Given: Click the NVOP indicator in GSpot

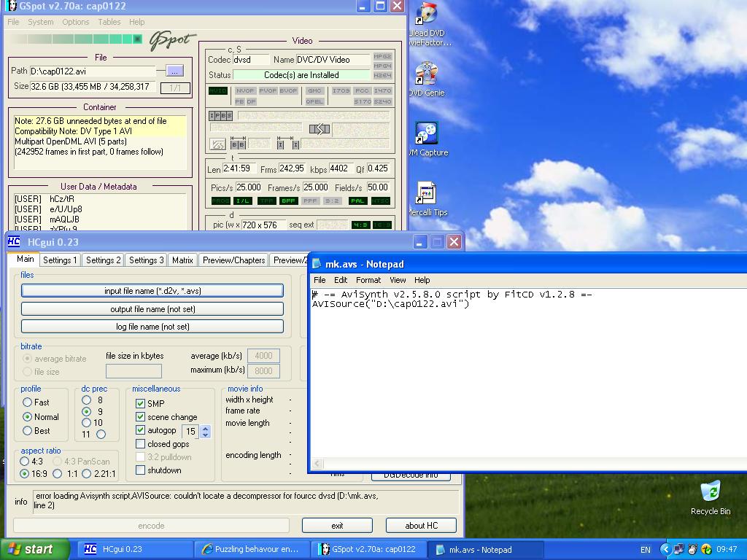Looking at the screenshot, I should pos(245,90).
